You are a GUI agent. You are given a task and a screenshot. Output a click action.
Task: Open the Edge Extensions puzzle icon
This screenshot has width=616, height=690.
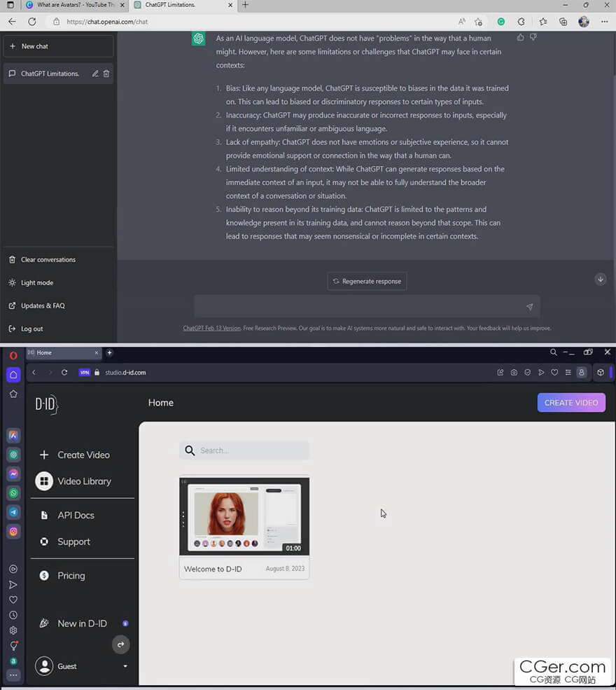point(521,22)
